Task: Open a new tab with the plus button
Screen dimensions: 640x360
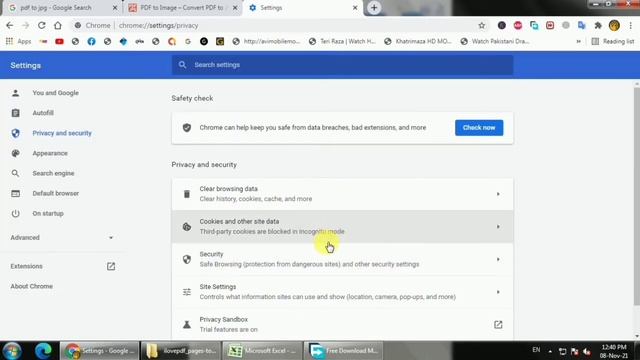Action: pos(374,8)
